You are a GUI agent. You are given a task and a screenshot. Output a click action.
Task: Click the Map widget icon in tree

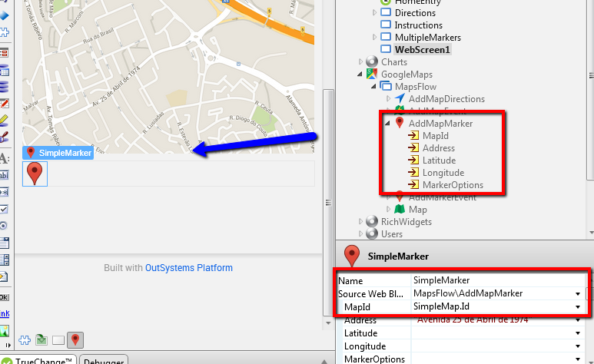pos(400,210)
